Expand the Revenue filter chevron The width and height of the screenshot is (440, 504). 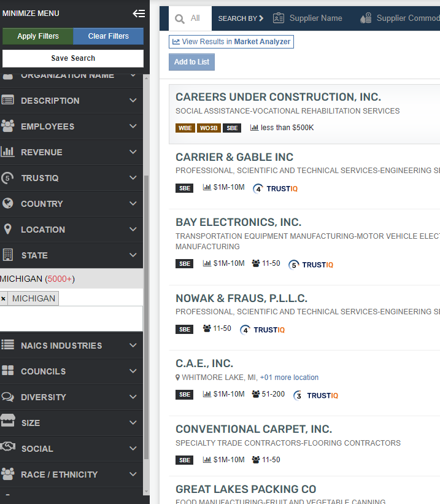point(133,152)
